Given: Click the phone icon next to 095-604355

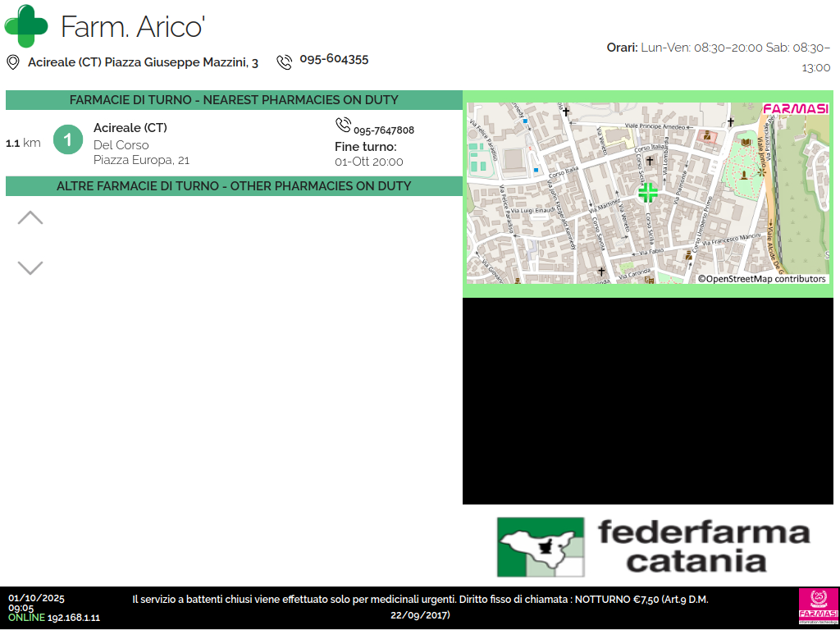Looking at the screenshot, I should point(284,62).
